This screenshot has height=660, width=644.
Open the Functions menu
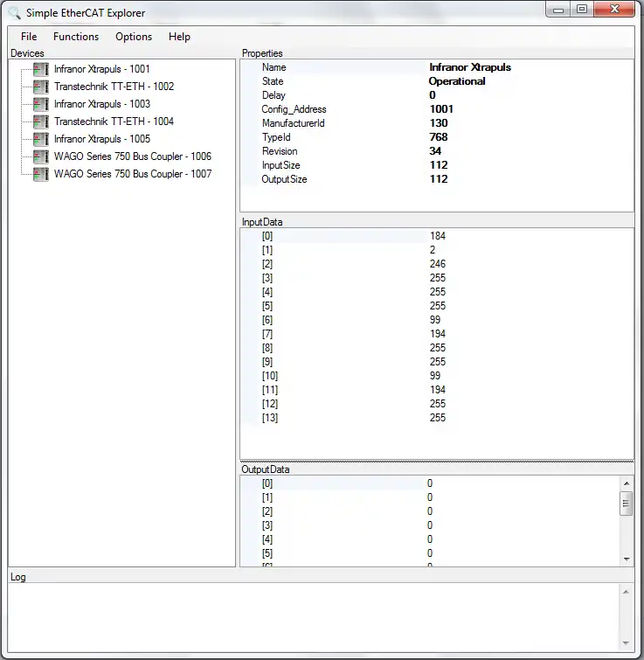(x=76, y=37)
